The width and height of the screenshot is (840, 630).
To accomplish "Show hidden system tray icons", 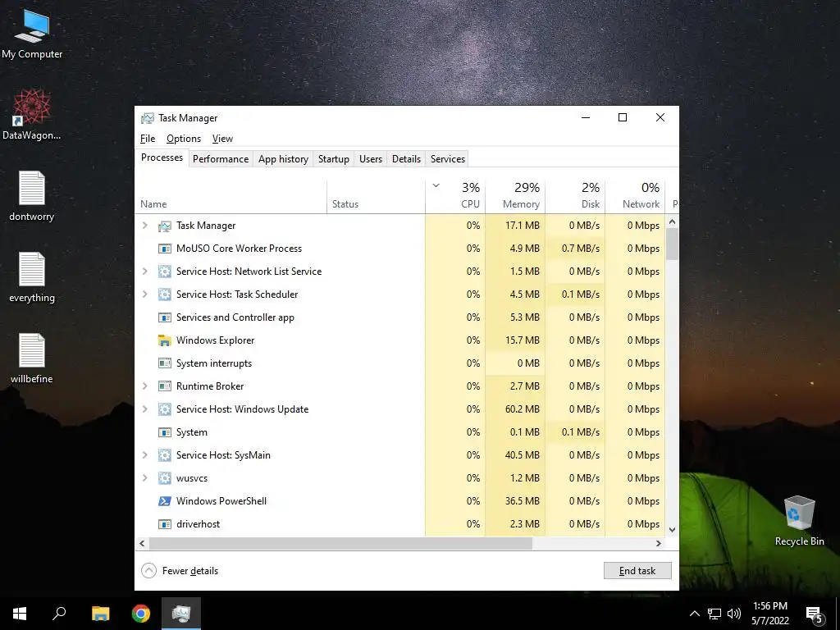I will coord(694,614).
